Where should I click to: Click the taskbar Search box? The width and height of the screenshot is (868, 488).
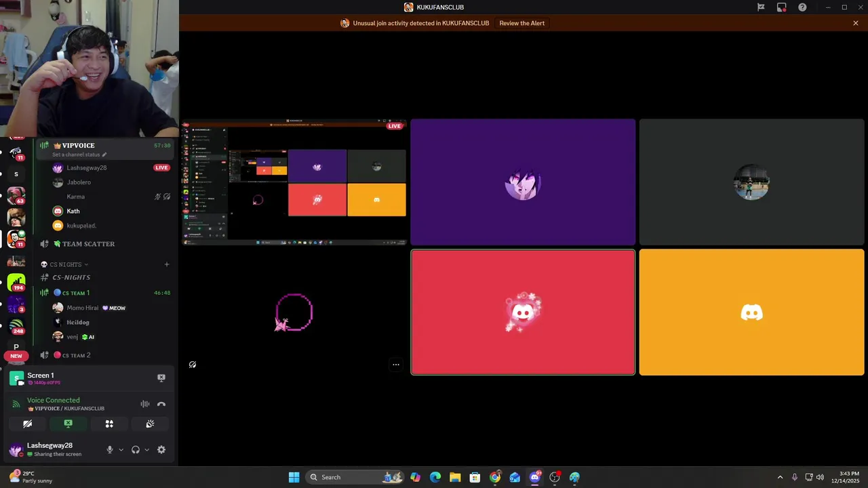pos(353,477)
